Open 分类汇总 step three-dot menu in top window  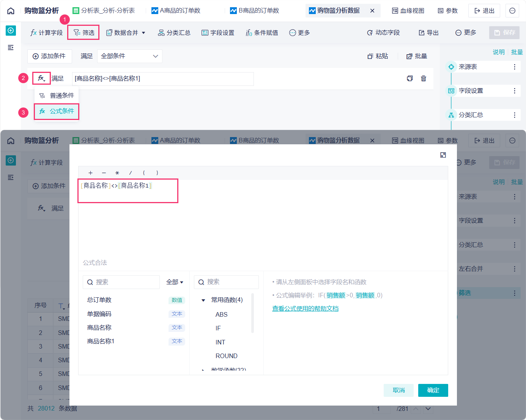pyautogui.click(x=515, y=115)
